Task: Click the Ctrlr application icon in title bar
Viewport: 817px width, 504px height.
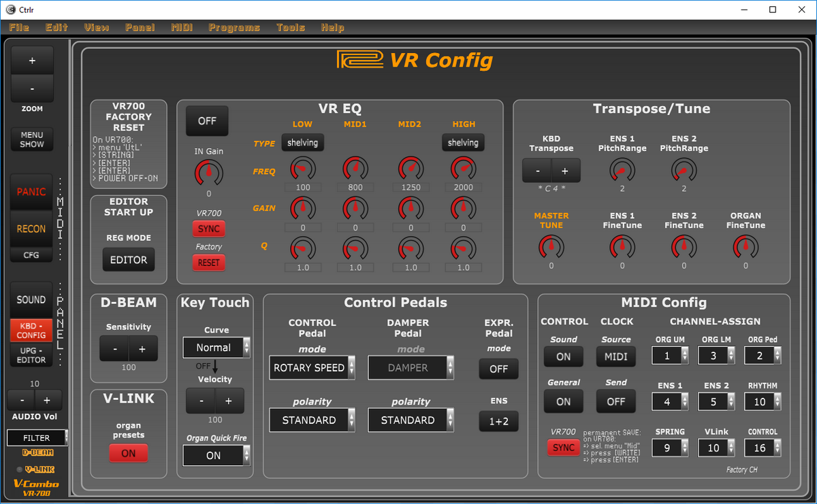Action: coord(10,10)
